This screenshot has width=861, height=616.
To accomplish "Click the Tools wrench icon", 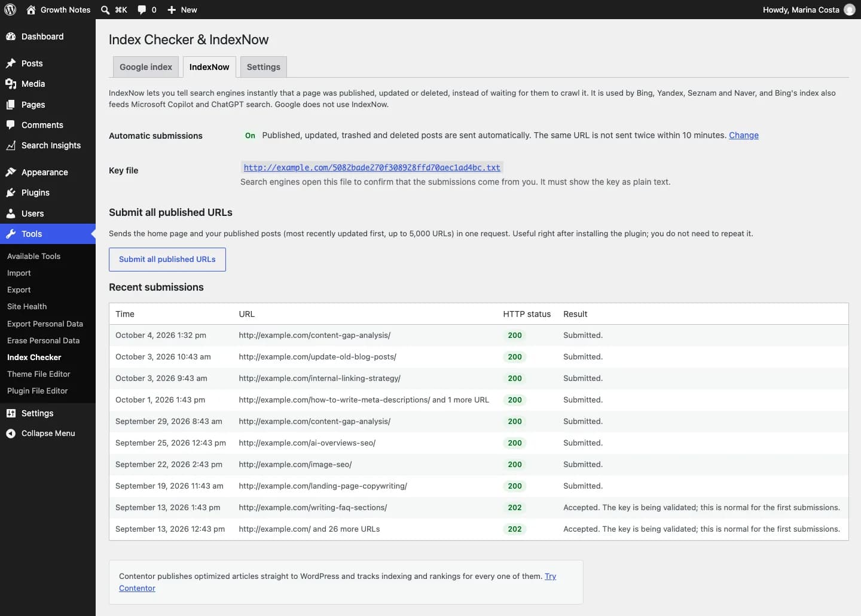I will click(11, 234).
